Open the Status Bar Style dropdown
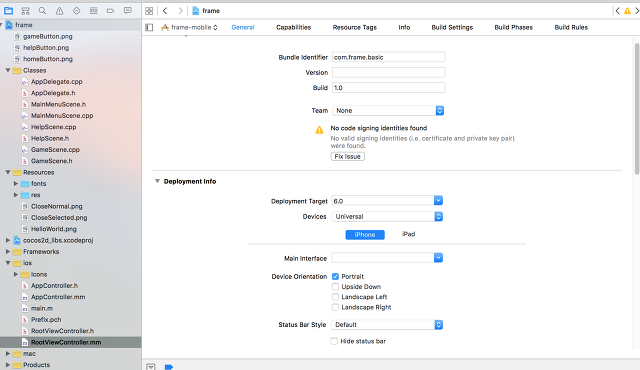Screen dimensions: 640x370 pos(387,325)
